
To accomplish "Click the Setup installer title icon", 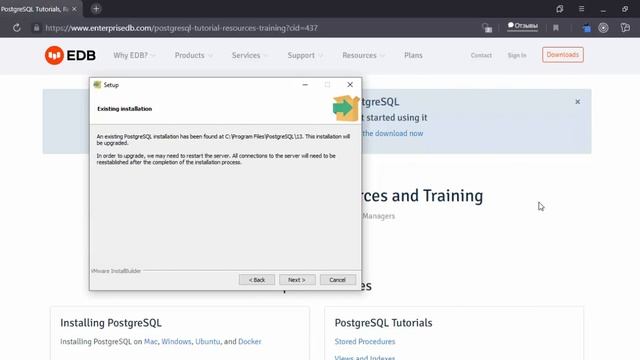I will [x=97, y=84].
